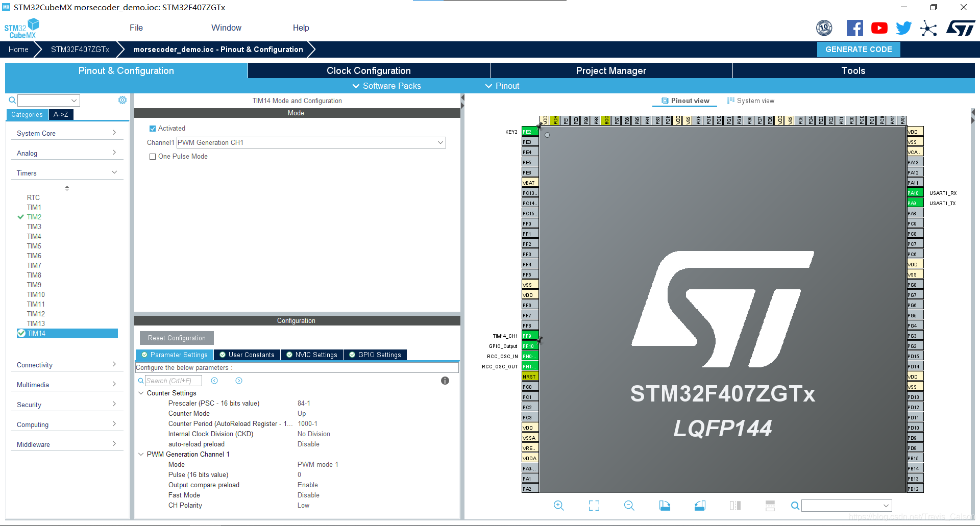Image resolution: width=980 pixels, height=526 pixels.
Task: Expand Security category
Action: pos(67,405)
